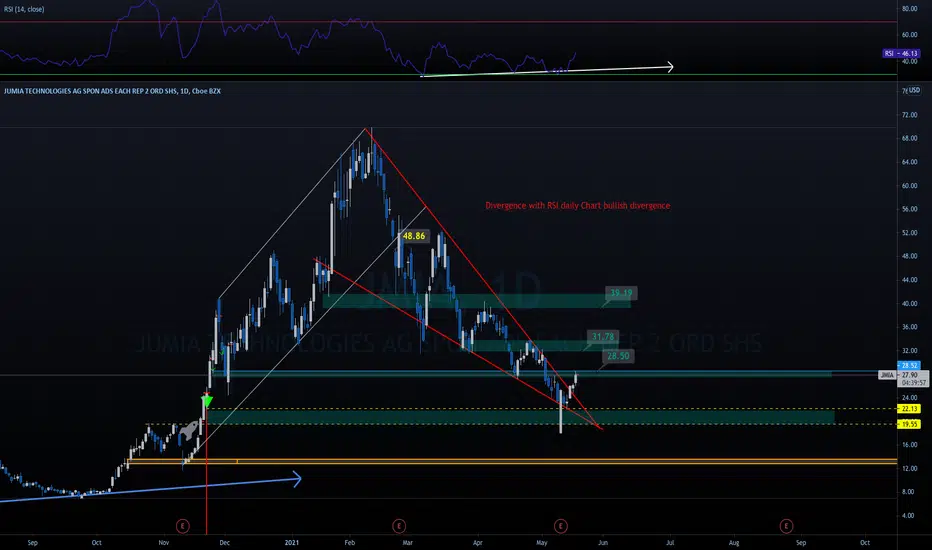The height and width of the screenshot is (550, 932).
Task: Click the 80.00 RSI scale value
Action: click(909, 9)
